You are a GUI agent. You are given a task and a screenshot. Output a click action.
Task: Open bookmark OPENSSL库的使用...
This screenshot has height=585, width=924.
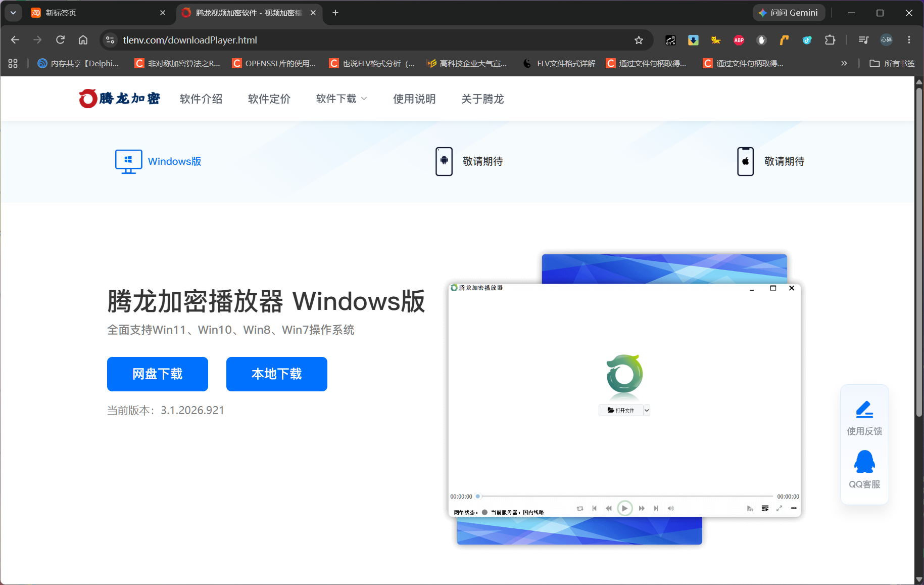click(274, 63)
